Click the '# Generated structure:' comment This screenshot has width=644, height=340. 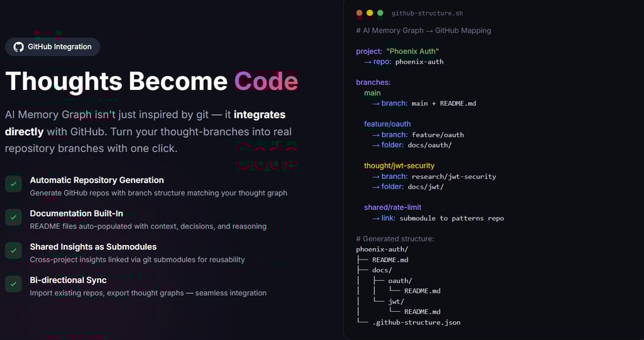(x=395, y=239)
